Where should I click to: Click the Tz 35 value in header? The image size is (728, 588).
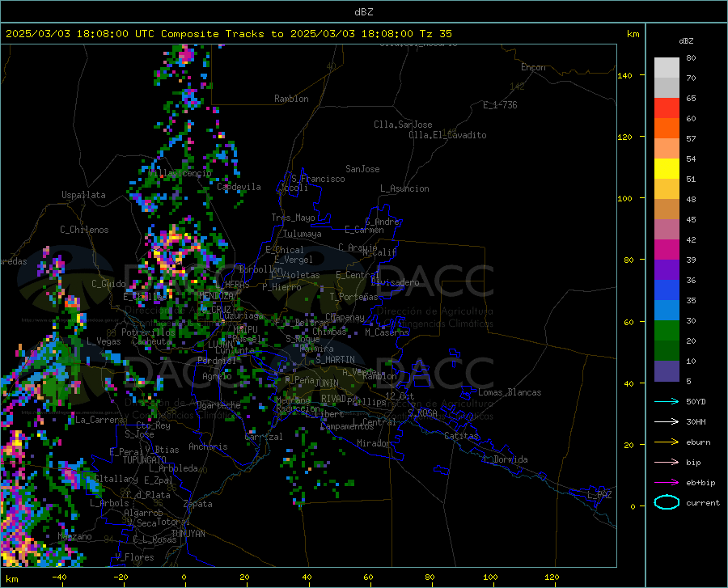(436, 34)
